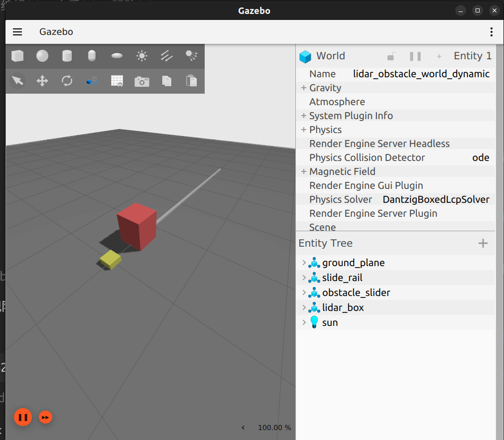Activate the translate mode tool
The height and width of the screenshot is (440, 504).
pyautogui.click(x=42, y=81)
